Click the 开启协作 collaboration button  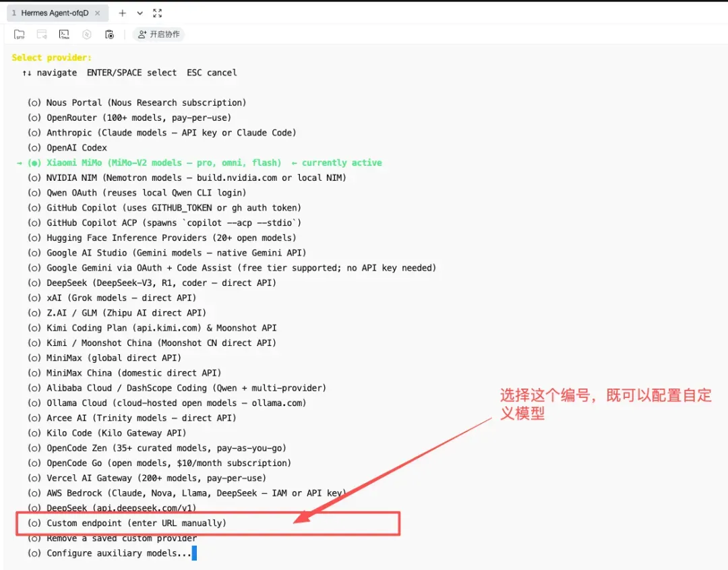159,34
